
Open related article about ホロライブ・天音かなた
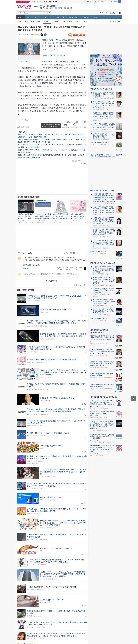(x=51, y=135)
